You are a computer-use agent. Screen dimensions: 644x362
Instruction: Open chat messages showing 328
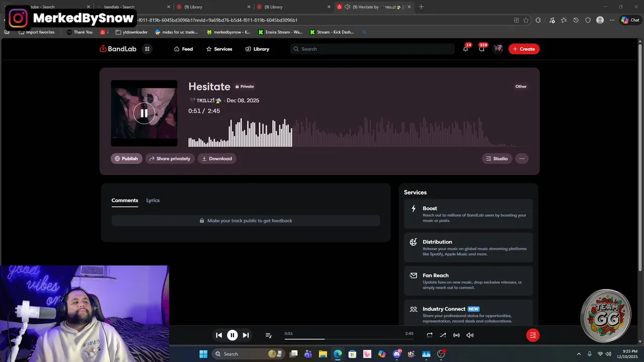(481, 49)
